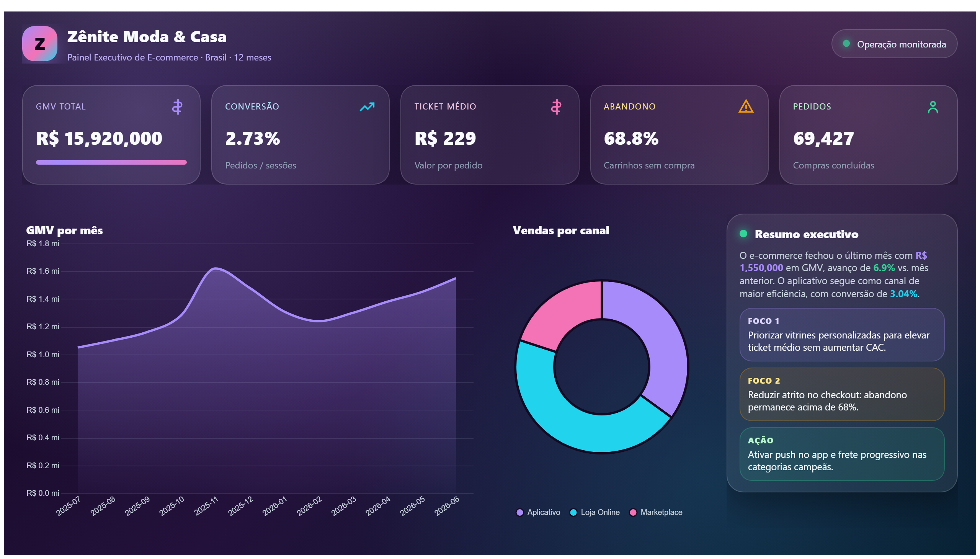Screen dimensions: 980x559
Task: Click the 2025-07 start point on GMV line
Action: click(x=78, y=347)
